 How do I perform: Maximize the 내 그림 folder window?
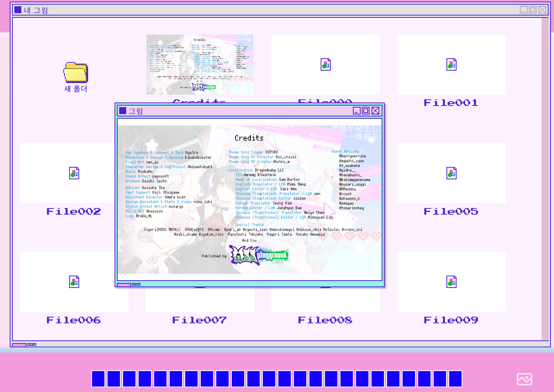(533, 10)
